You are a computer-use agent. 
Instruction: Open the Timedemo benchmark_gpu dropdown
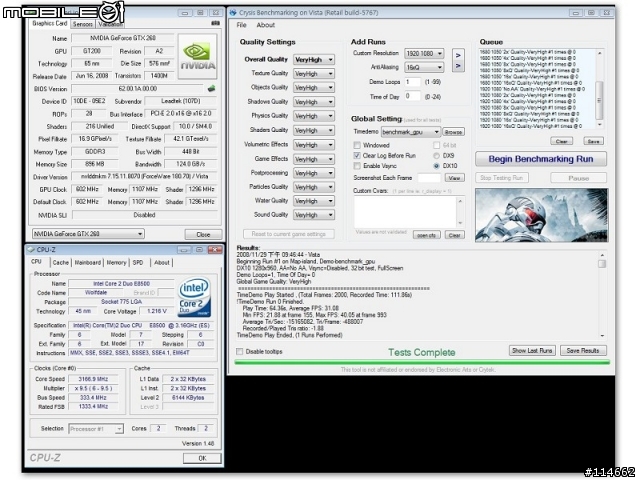point(411,132)
